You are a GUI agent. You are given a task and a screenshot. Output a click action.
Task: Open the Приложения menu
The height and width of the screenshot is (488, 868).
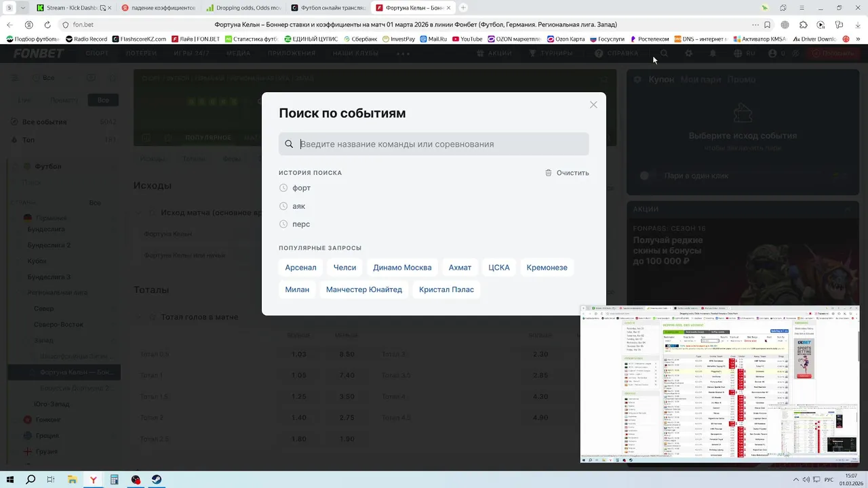[292, 53]
